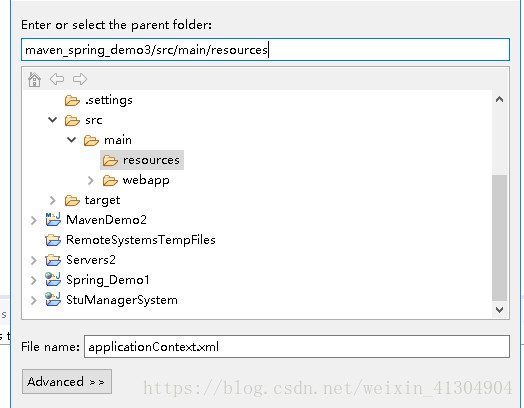Viewport: 524px width, 408px height.
Task: Click the MavenDemo2 project icon
Action: (53, 220)
